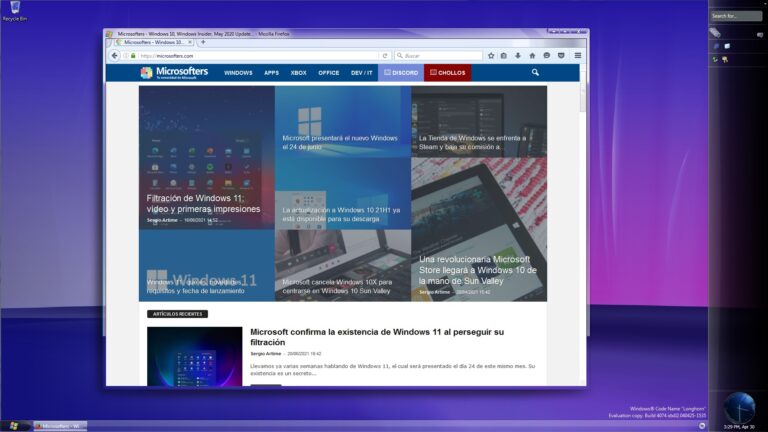Click the green icon in sidebar tray

pyautogui.click(x=716, y=59)
